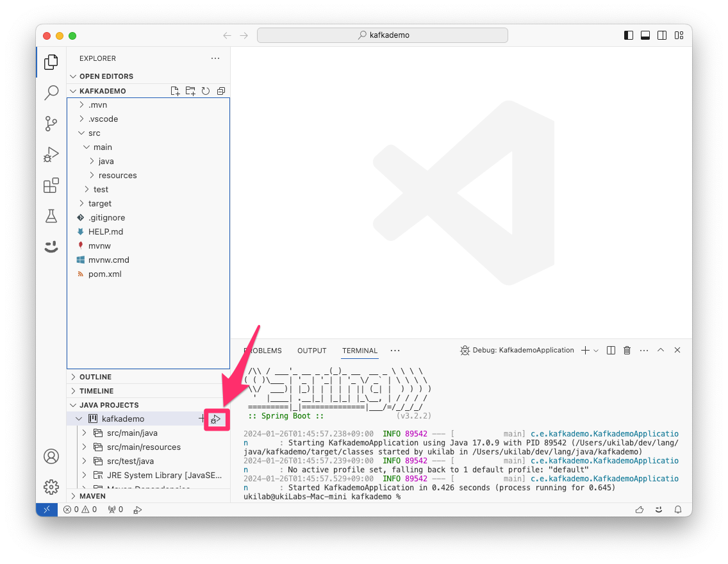Show errors and warnings from status bar

coord(80,510)
